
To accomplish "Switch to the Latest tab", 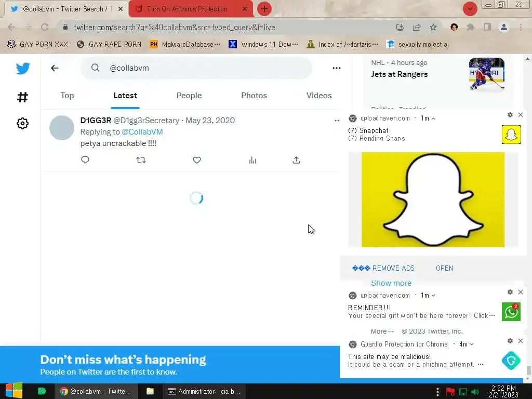I will (x=125, y=96).
